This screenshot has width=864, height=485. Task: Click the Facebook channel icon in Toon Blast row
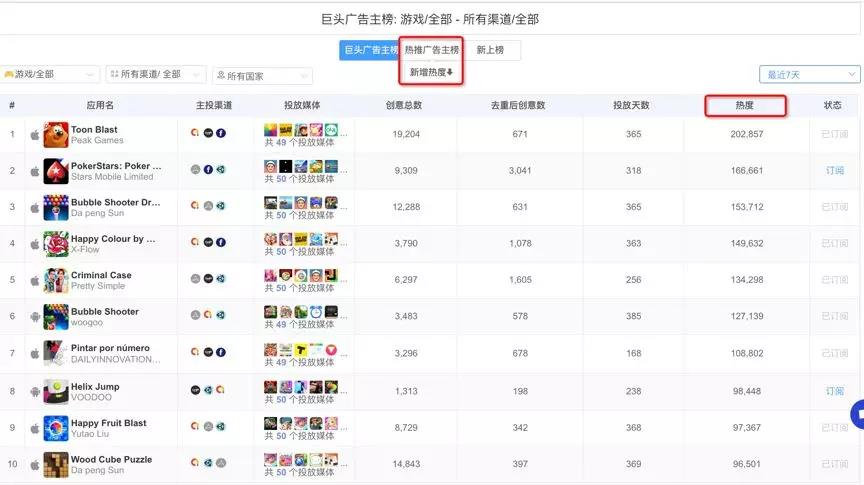221,133
